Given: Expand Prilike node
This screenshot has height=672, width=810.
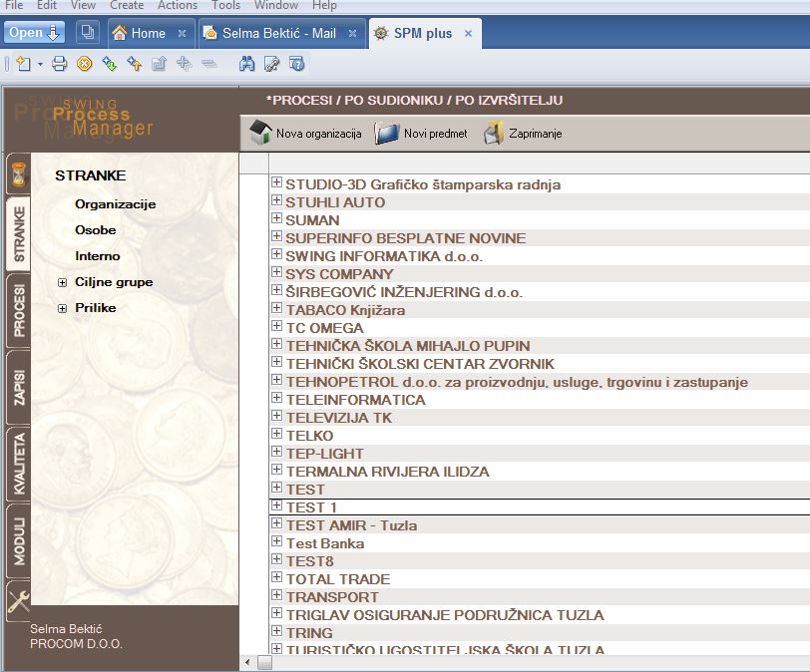Looking at the screenshot, I should [x=62, y=309].
